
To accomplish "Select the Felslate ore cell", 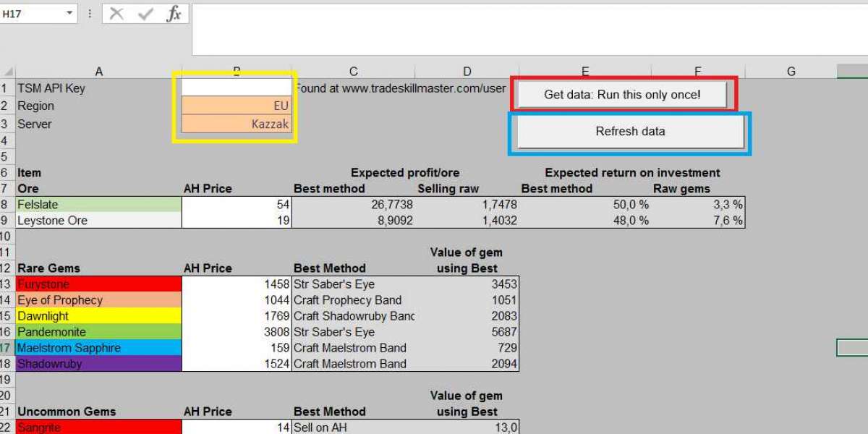I will pyautogui.click(x=98, y=205).
